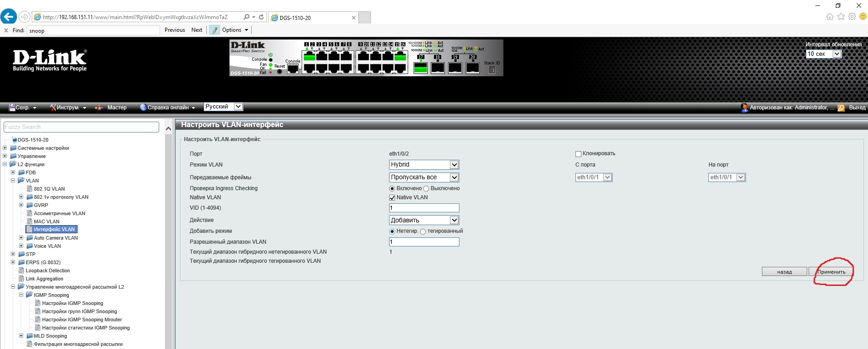Click the VID (1-4094) input field
Screen dimensions: 868x349
[x=424, y=208]
